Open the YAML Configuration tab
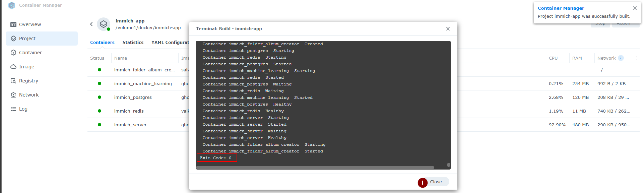 [x=170, y=42]
